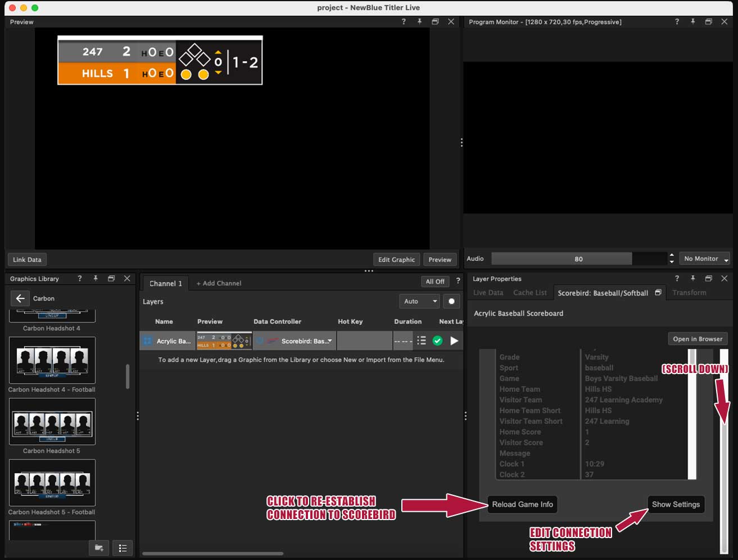
Task: Play the Acrylic Baseball layer
Action: (454, 340)
